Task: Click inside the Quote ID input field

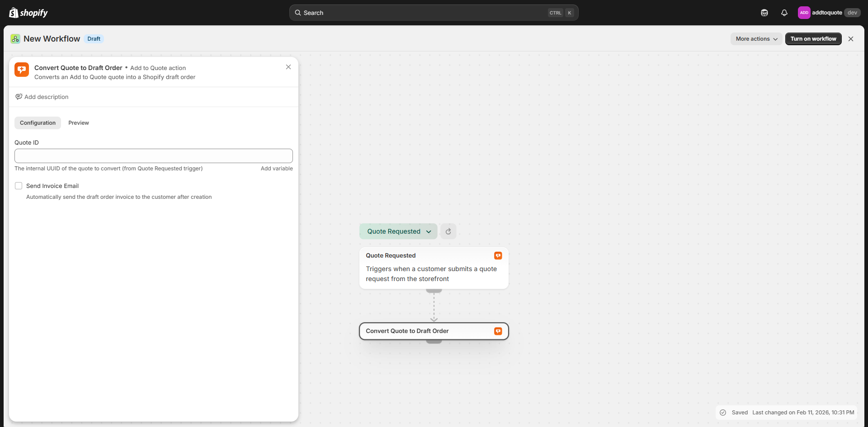Action: [153, 155]
